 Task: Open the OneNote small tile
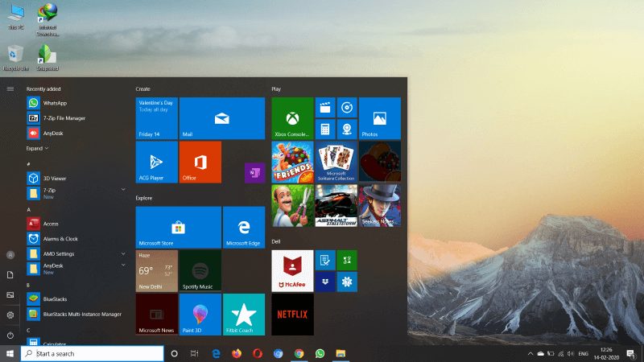click(x=254, y=173)
